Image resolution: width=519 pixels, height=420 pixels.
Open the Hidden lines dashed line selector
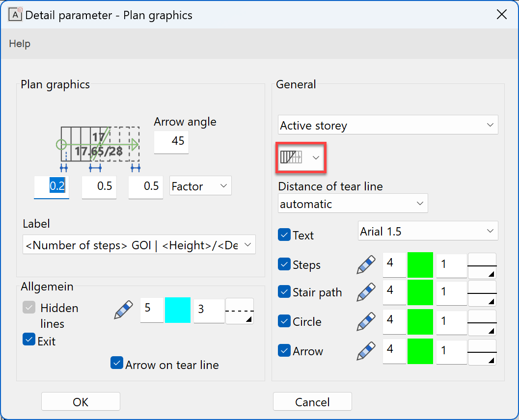(x=240, y=311)
